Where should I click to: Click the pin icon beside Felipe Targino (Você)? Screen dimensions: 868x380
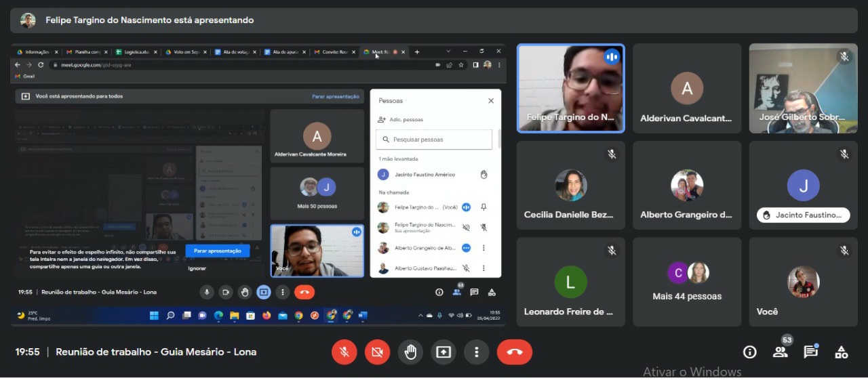click(484, 207)
